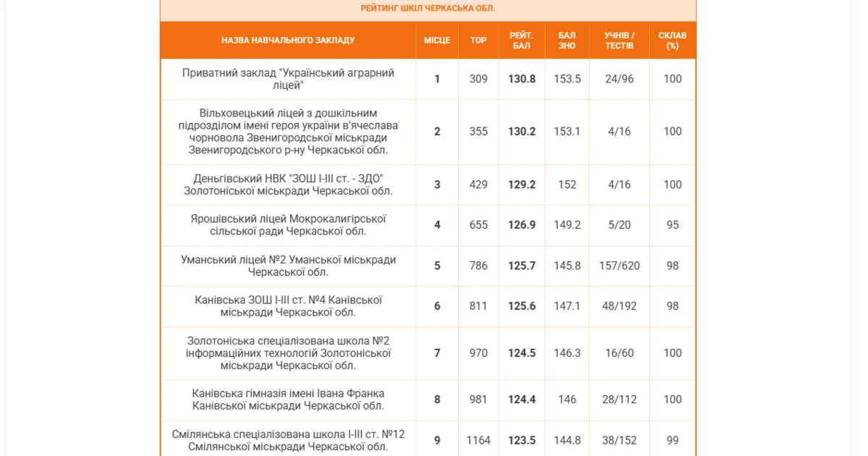Viewport: 868px width, 456px height.
Task: Click TOP value 970
Action: tap(478, 353)
